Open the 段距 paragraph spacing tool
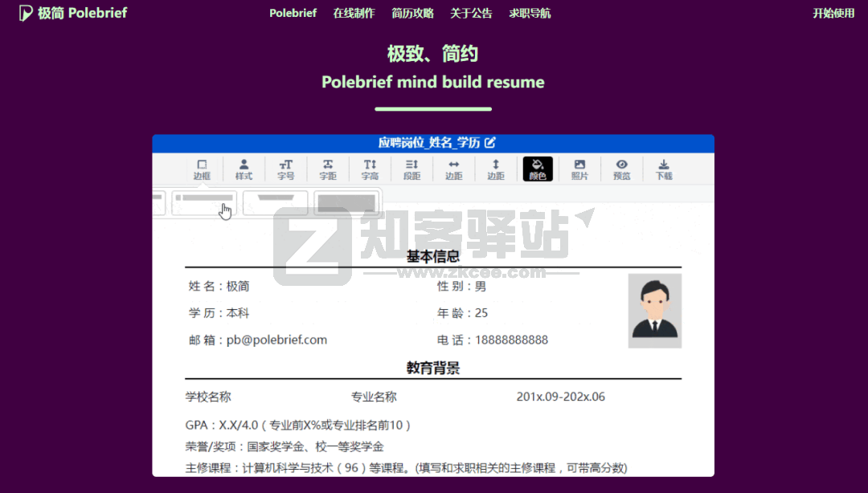Image resolution: width=868 pixels, height=493 pixels. click(411, 169)
